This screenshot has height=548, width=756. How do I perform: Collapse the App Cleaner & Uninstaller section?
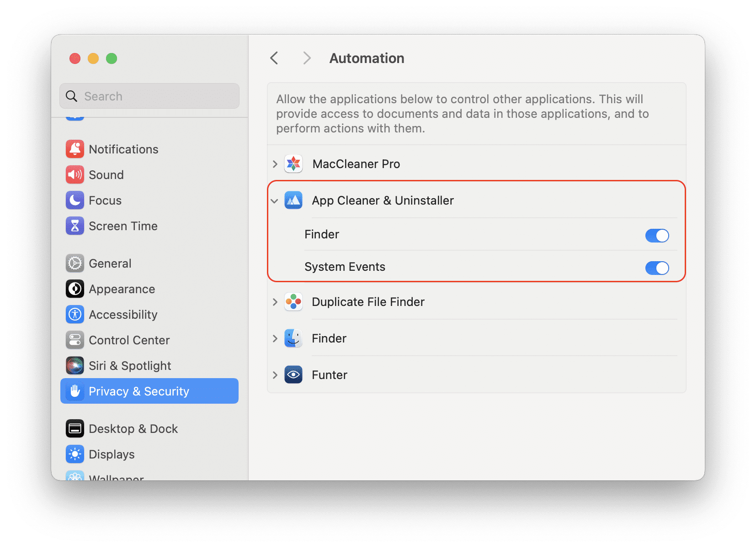pos(275,201)
